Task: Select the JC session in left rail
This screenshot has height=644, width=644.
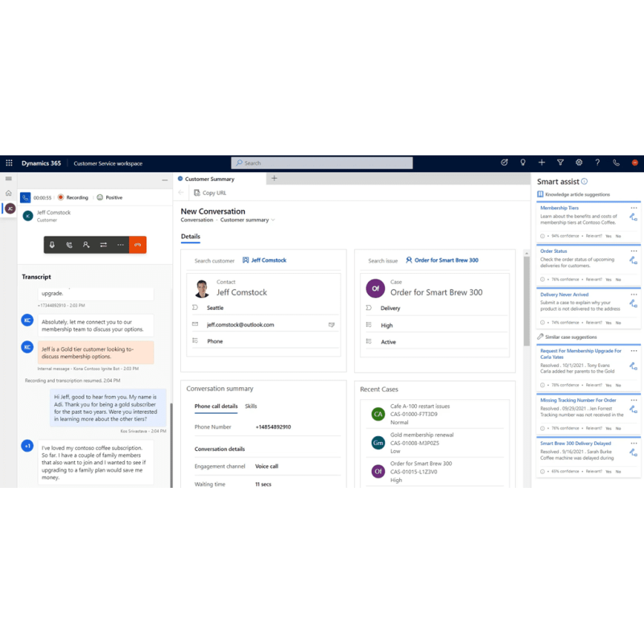Action: pos(10,208)
